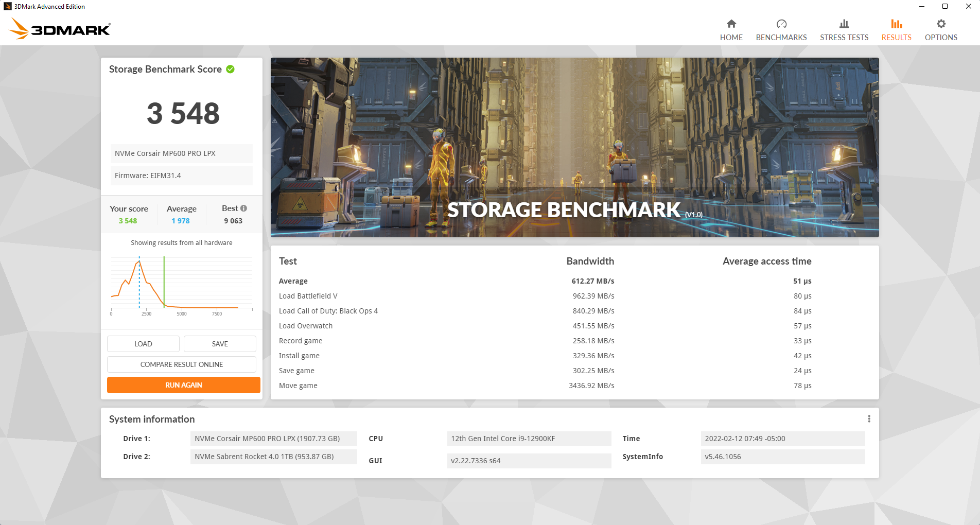Image resolution: width=980 pixels, height=525 pixels.
Task: Open the Benchmarks gauge icon
Action: 781,24
